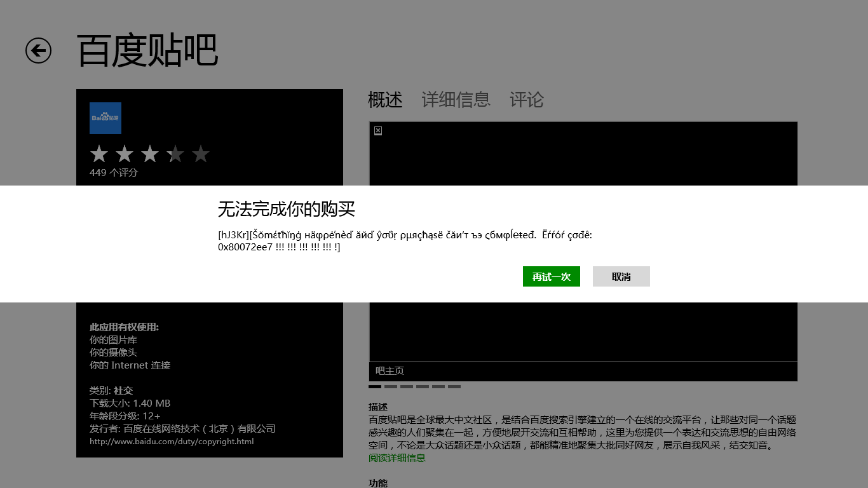Viewport: 868px width, 488px height.
Task: Click the error code 0x80072ee7 text
Action: pos(245,247)
